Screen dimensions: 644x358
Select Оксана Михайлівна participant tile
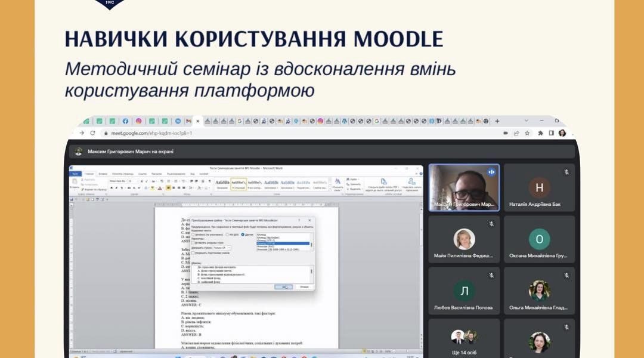click(539, 239)
